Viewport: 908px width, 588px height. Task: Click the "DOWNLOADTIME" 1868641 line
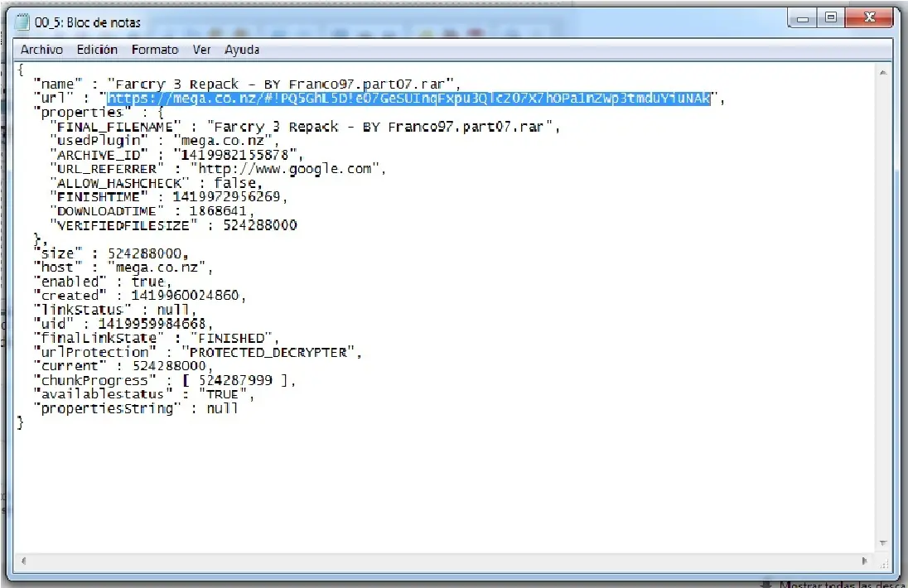tap(152, 211)
